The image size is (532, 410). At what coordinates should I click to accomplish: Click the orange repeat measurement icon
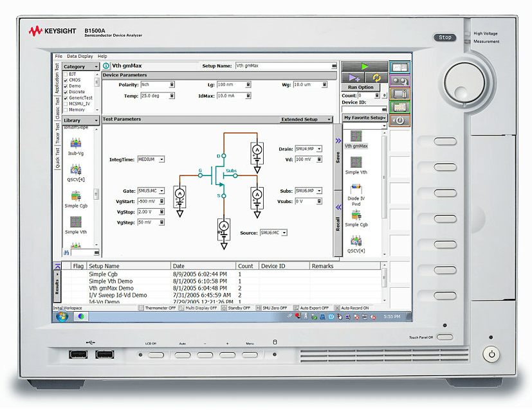pyautogui.click(x=376, y=77)
